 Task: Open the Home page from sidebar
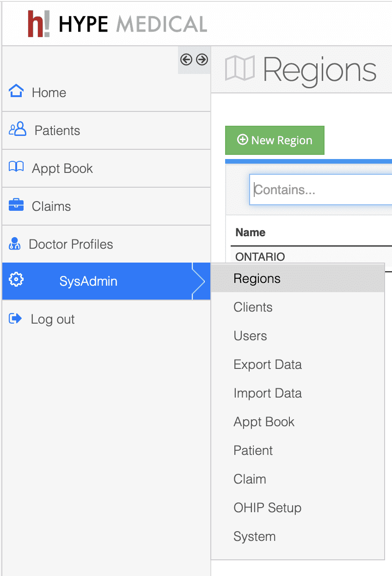point(106,92)
